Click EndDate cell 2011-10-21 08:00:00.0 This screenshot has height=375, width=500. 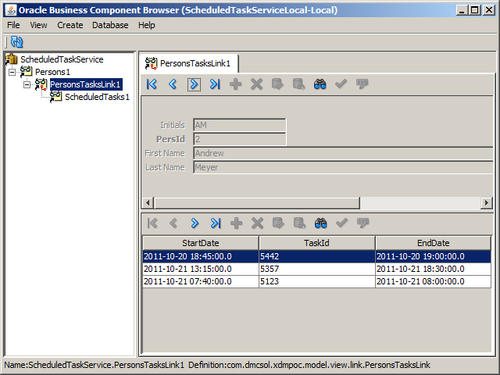coord(433,282)
